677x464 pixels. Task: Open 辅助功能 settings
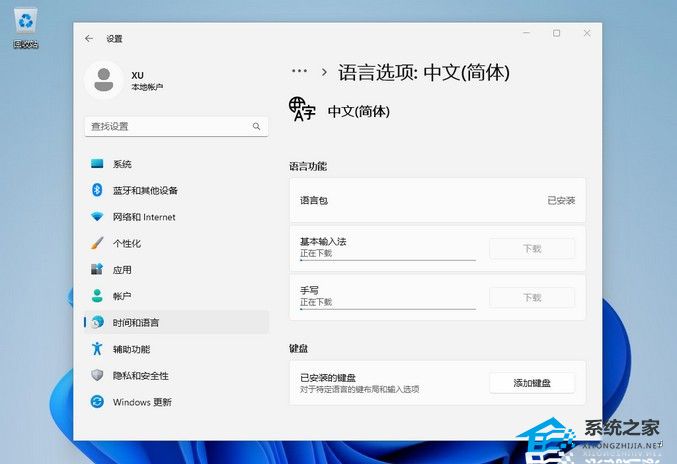(177, 349)
